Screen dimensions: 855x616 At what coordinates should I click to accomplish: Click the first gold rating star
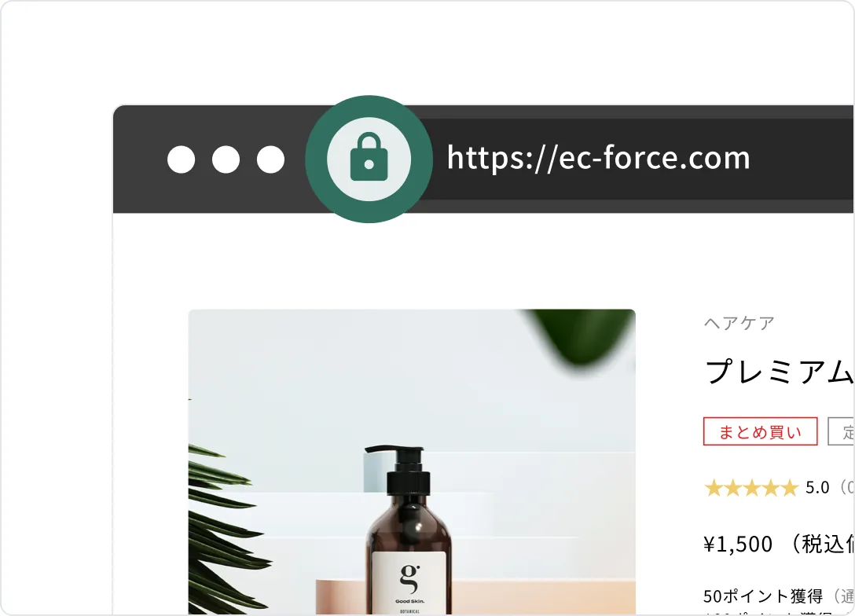pyautogui.click(x=714, y=488)
